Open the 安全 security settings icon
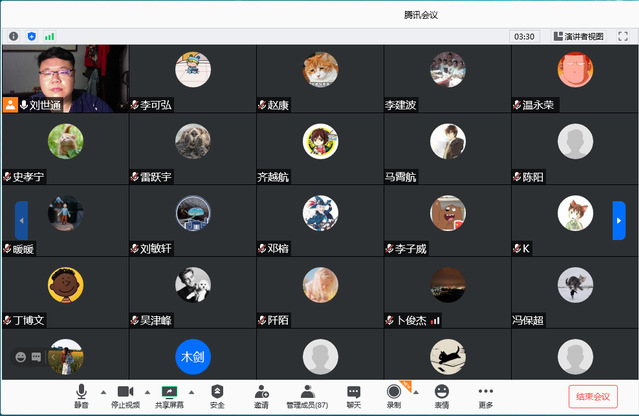 pos(217,396)
